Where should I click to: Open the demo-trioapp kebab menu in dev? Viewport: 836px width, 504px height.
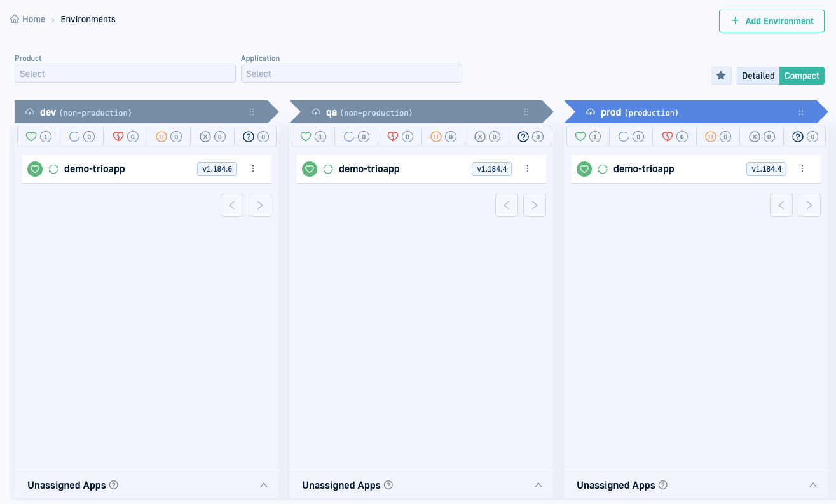[253, 169]
